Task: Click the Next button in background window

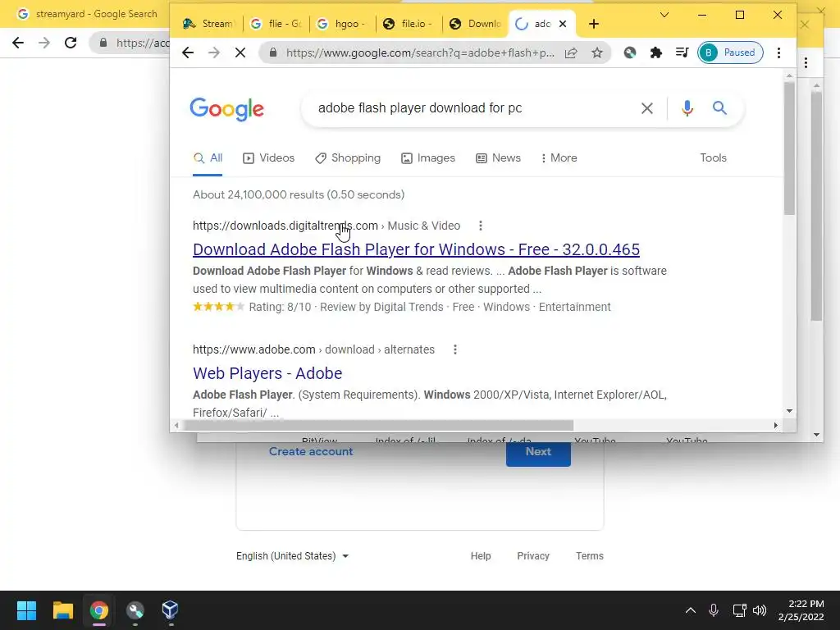Action: [538, 453]
